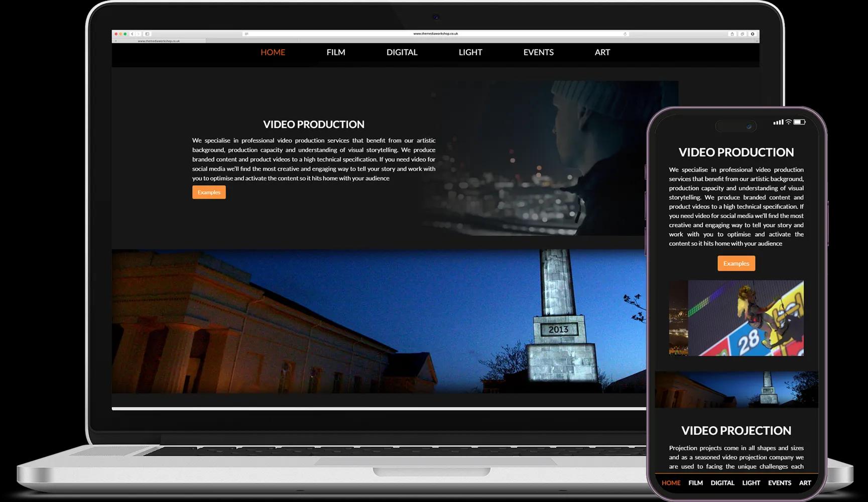The height and width of the screenshot is (502, 868).
Task: Tap the performer video thumbnail on phone
Action: 736,318
